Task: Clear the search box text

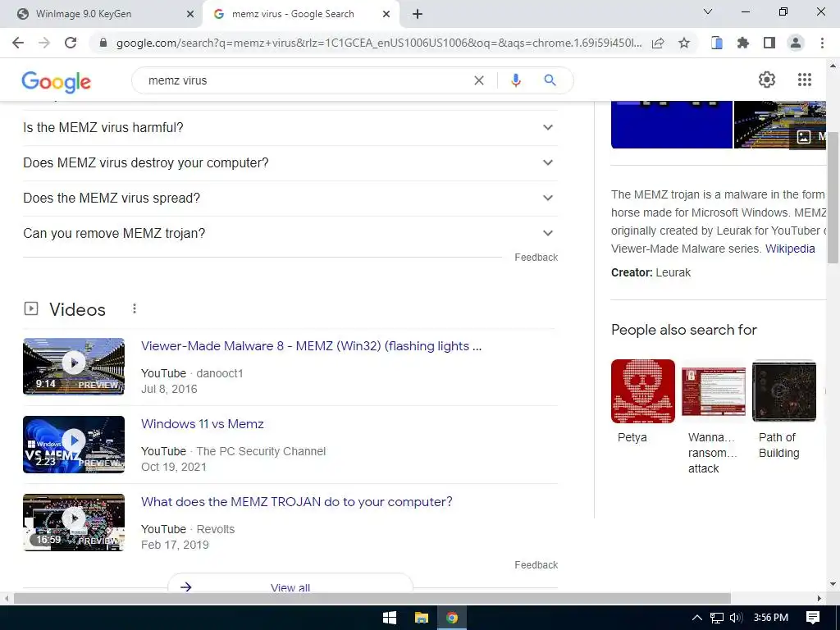Action: tap(479, 80)
